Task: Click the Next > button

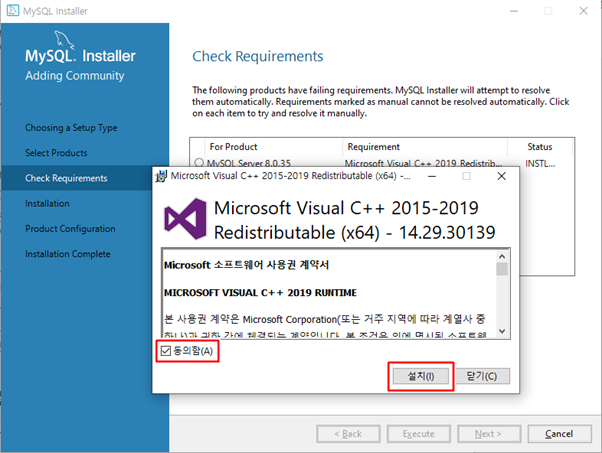Action: 489,434
